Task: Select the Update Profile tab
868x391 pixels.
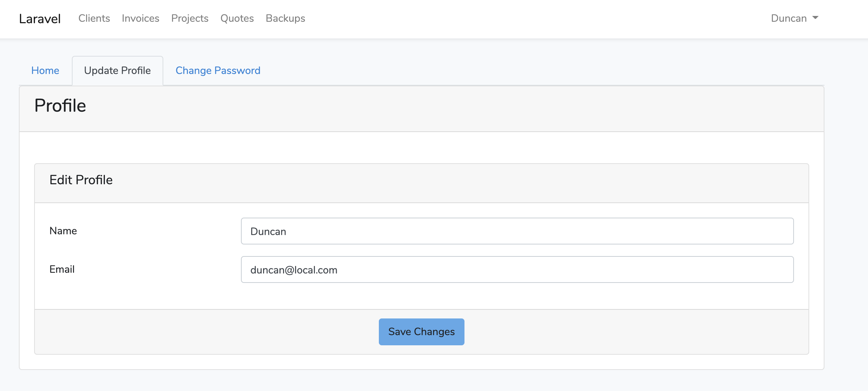Action: pyautogui.click(x=117, y=70)
